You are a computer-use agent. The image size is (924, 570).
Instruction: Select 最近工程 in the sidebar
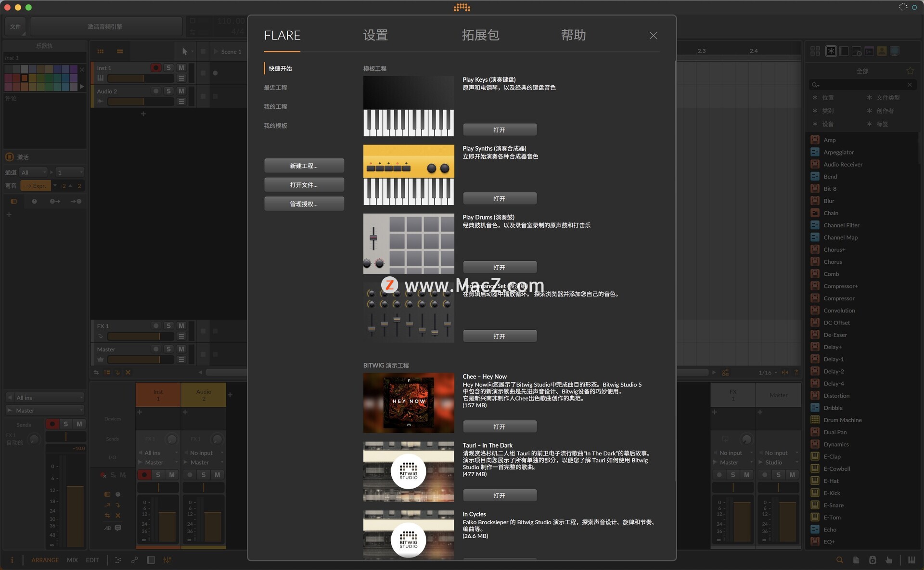(275, 88)
